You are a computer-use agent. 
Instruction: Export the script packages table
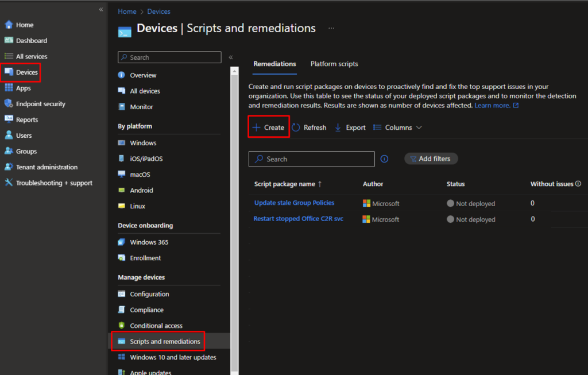tap(350, 127)
